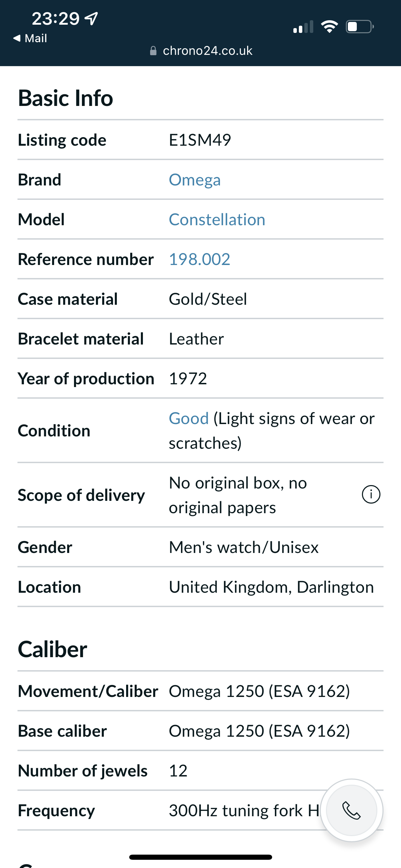Viewport: 401px width, 868px height.
Task: Tap the Basic Info section heading
Action: (x=65, y=98)
